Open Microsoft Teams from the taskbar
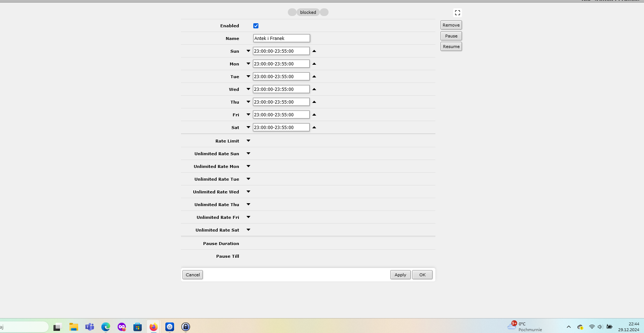This screenshot has height=333, width=644. 89,326
